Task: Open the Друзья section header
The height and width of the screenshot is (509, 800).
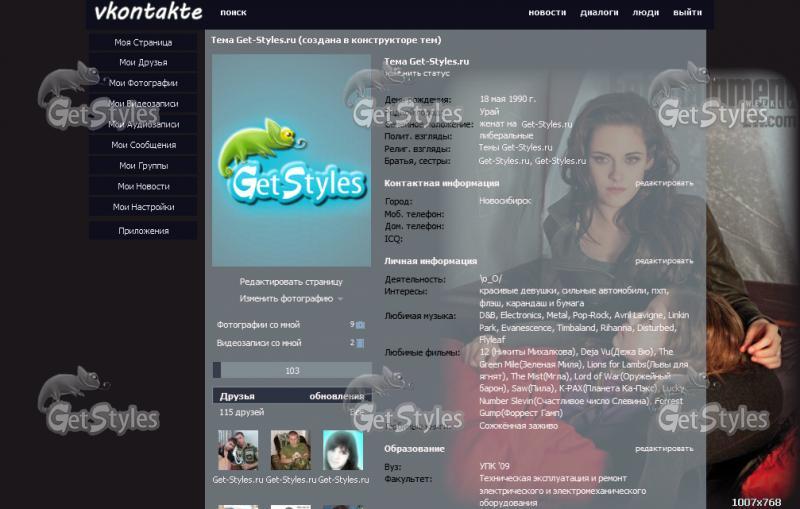Action: click(237, 396)
